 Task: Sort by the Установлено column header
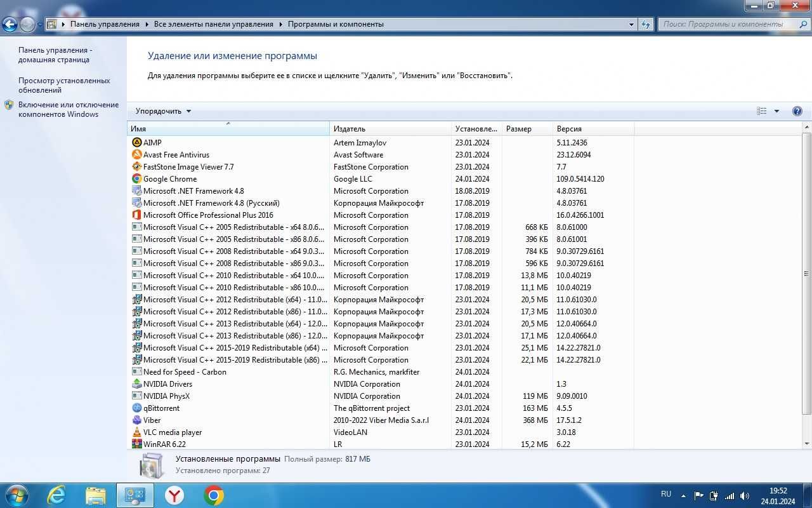pos(477,129)
